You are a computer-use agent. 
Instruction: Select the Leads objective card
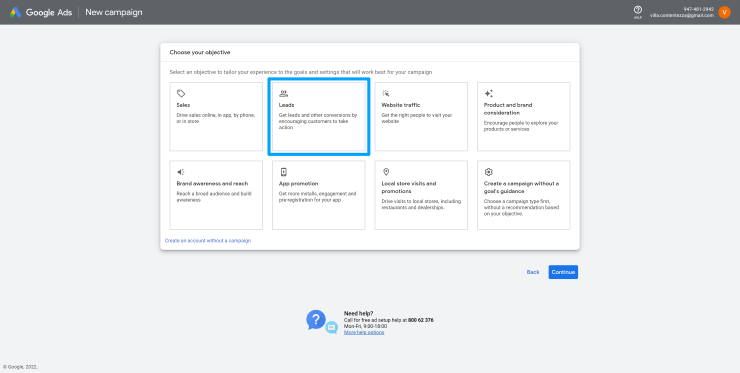[319, 117]
